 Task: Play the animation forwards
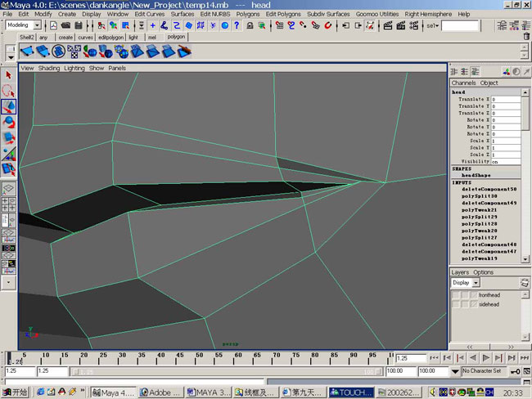[x=486, y=357]
